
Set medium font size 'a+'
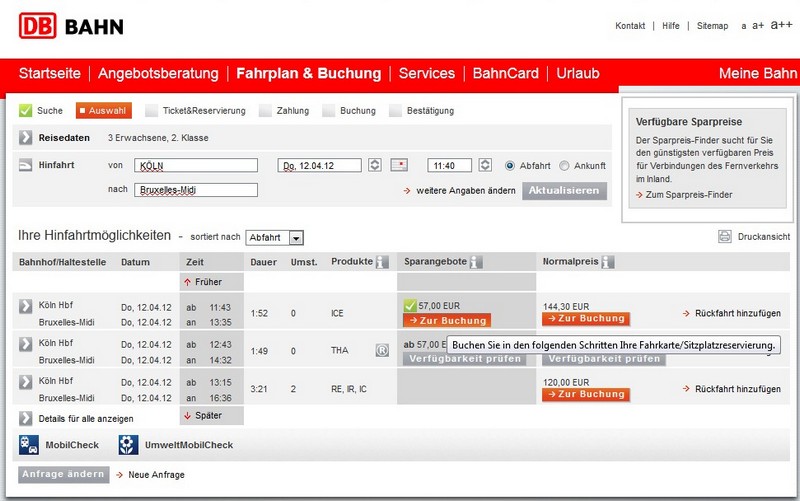click(758, 26)
